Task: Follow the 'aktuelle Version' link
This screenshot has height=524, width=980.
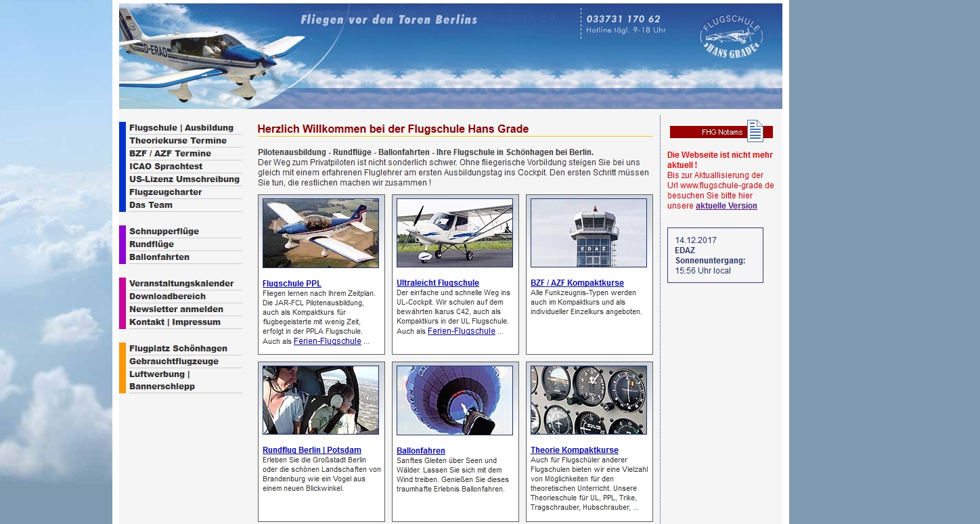Action: click(726, 206)
